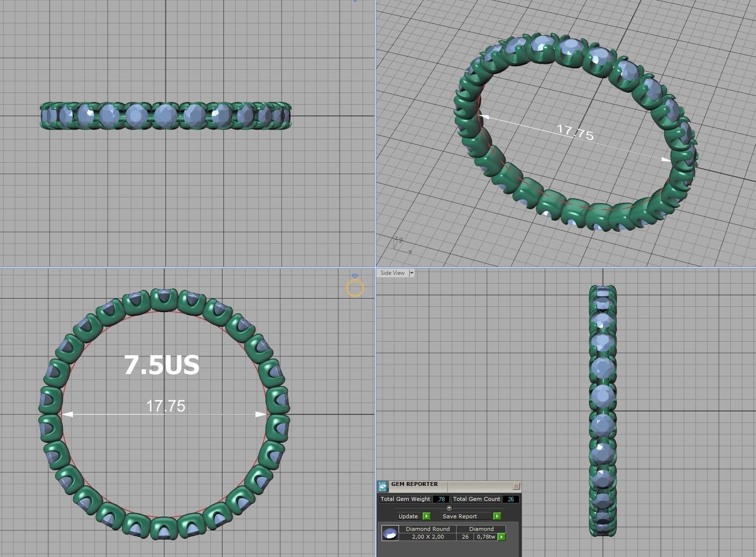The image size is (756, 557).
Task: Click the Total Gem Count value 26
Action: click(x=511, y=499)
